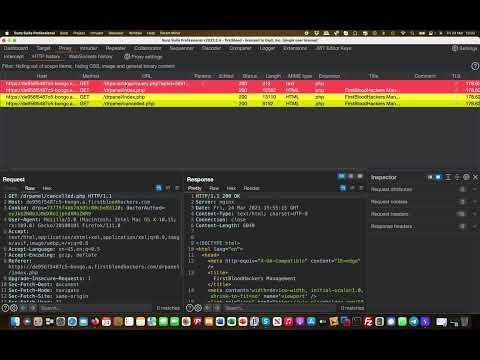Open the Intruder tab
The width and height of the screenshot is (480, 360).
88,48
